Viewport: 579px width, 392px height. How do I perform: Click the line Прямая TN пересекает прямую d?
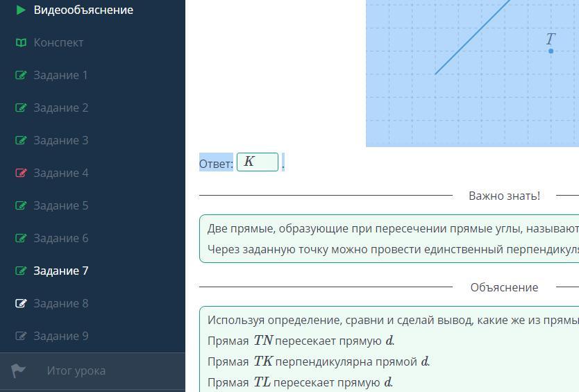coord(301,341)
